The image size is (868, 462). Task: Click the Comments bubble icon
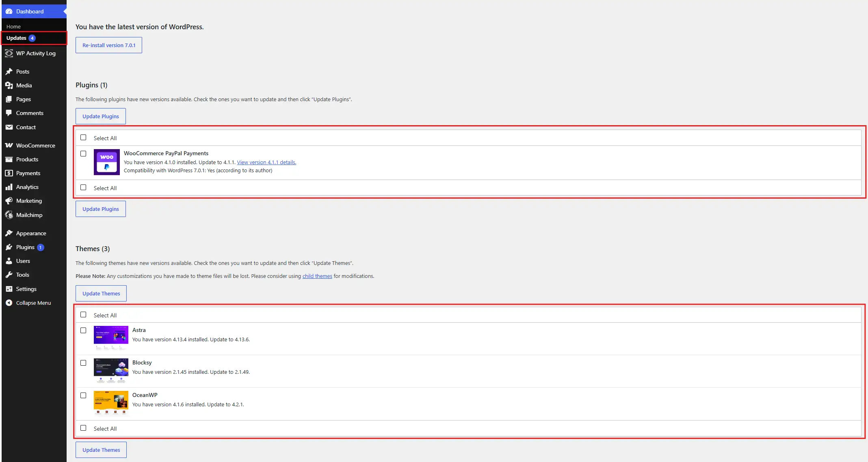9,113
